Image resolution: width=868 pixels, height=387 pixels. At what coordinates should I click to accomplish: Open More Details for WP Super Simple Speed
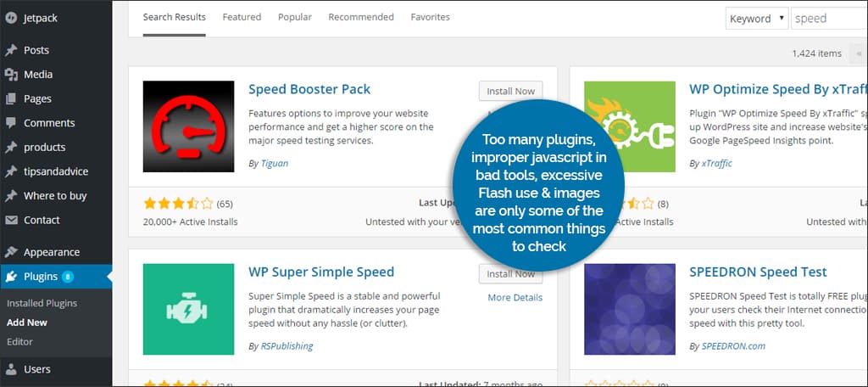515,298
